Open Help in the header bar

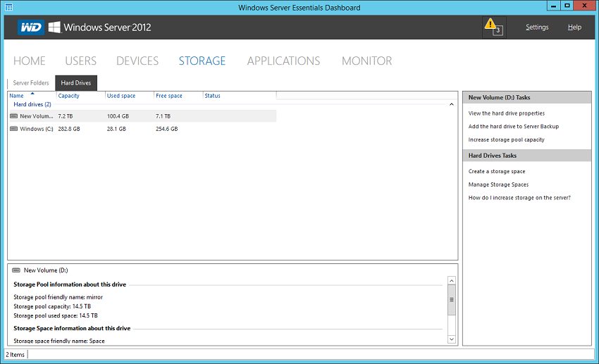click(574, 27)
